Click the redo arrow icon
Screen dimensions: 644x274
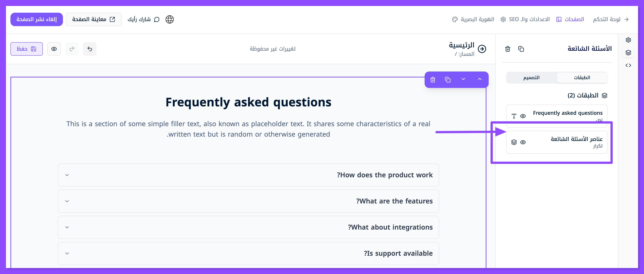72,49
